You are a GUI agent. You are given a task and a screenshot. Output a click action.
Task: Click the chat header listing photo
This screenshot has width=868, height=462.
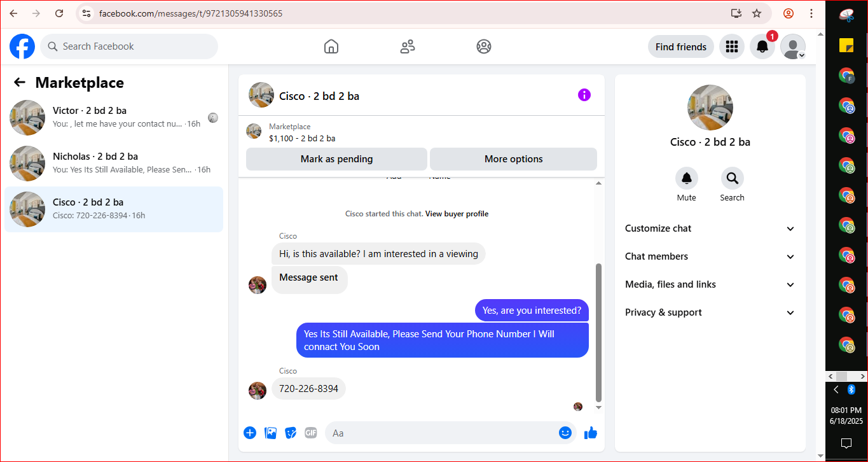(261, 95)
